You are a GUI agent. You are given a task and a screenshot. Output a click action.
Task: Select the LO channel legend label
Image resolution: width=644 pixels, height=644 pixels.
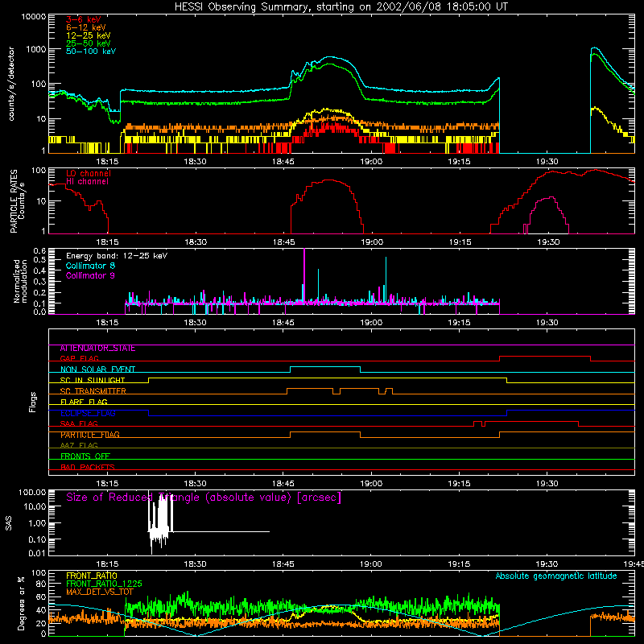pos(89,173)
